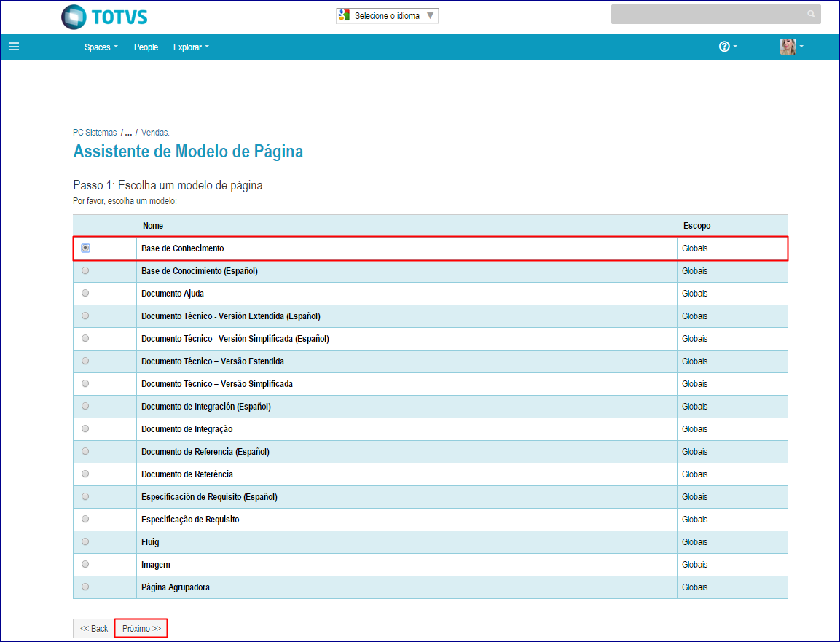Choose Documento de Integração radio

pyautogui.click(x=85, y=428)
